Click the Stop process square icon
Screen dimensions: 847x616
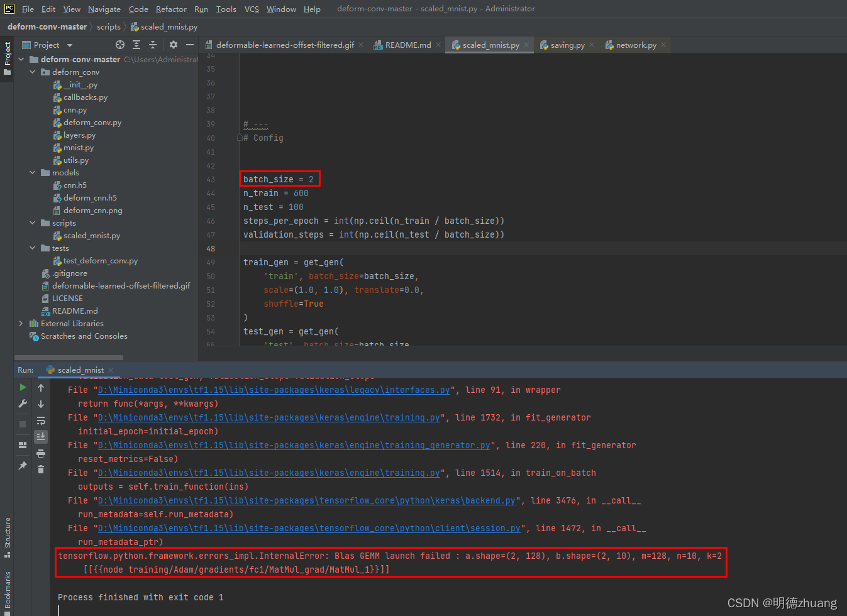[x=23, y=424]
